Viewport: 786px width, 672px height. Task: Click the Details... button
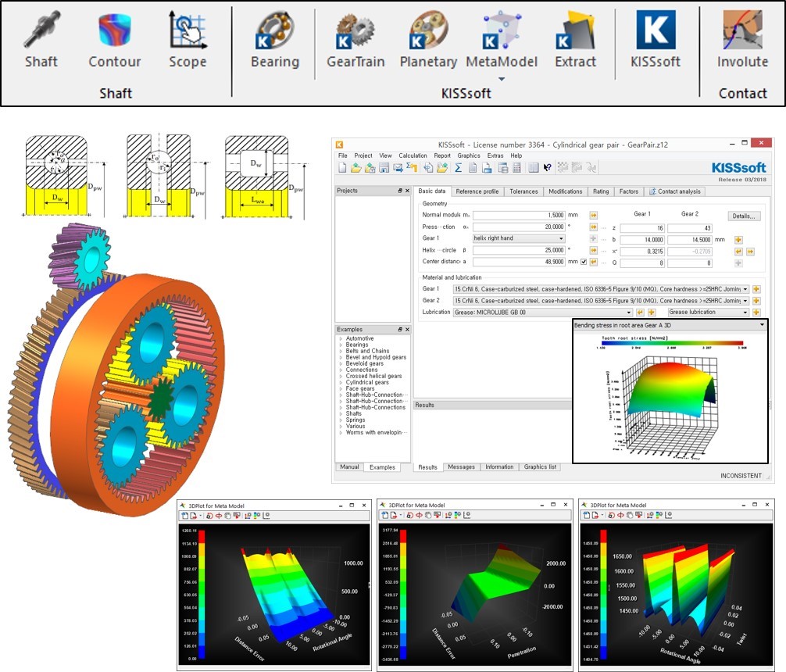coord(744,216)
